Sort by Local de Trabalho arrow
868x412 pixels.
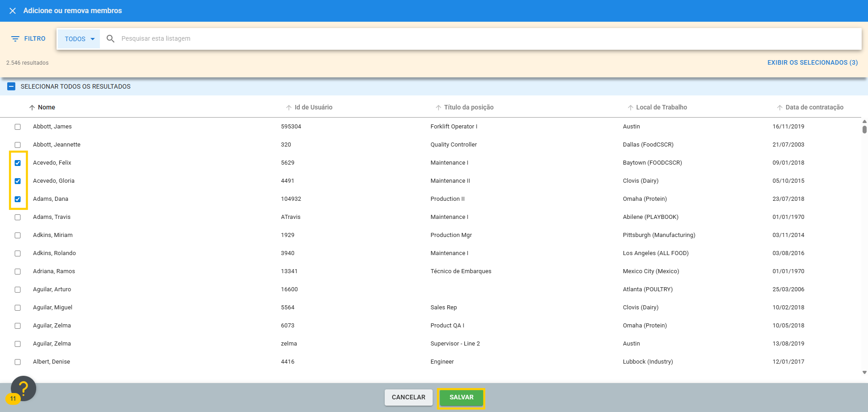coord(630,108)
